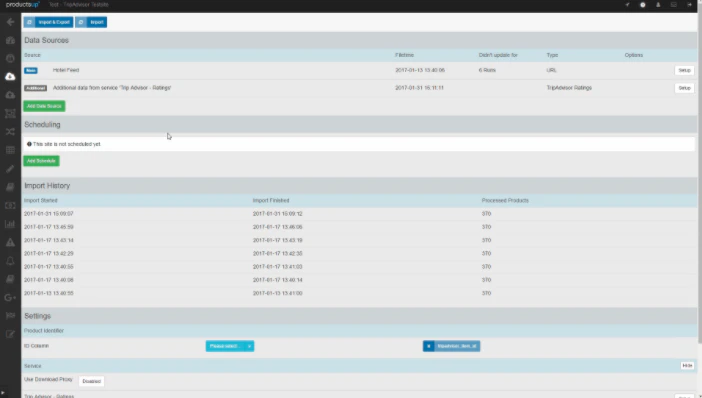Image resolution: width=702 pixels, height=398 pixels.
Task: Click the white round clock icon in the top bar
Action: 642,4
